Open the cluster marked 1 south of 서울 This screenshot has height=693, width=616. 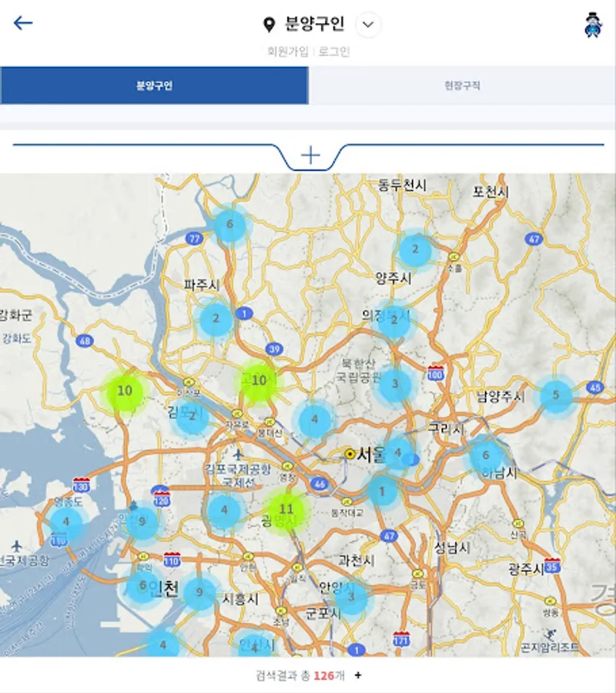(382, 492)
